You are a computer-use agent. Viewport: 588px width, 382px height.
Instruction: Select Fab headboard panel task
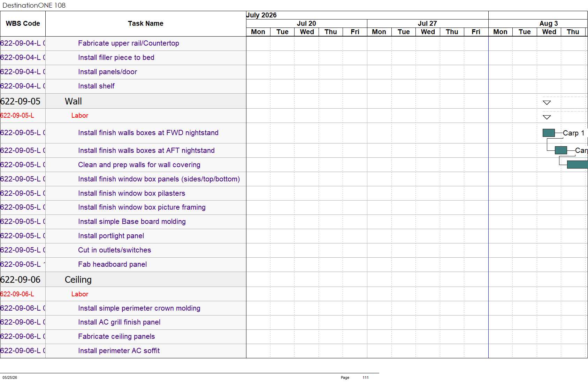tap(112, 264)
